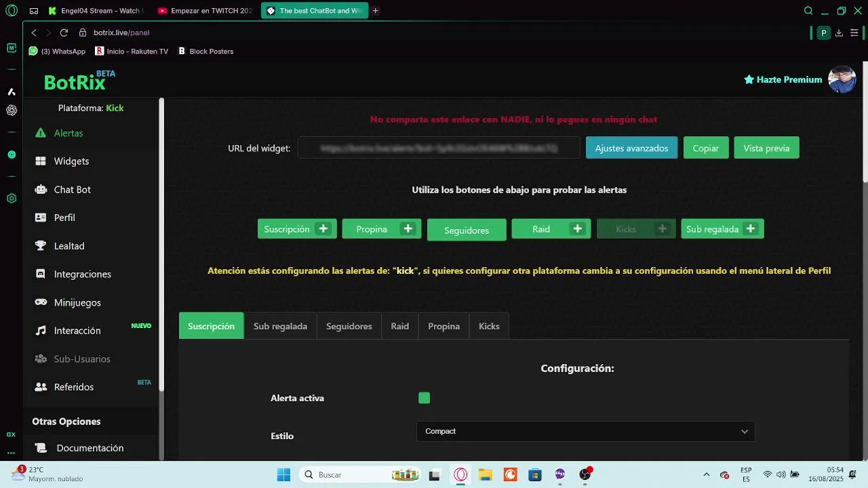Click the blurred widget URL field
This screenshot has width=868, height=488.
pos(439,148)
